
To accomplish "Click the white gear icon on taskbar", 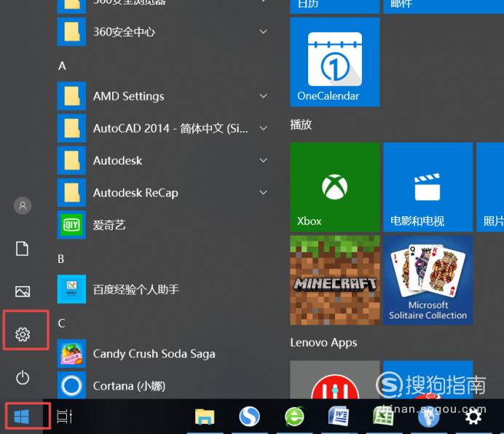I will (473, 417).
